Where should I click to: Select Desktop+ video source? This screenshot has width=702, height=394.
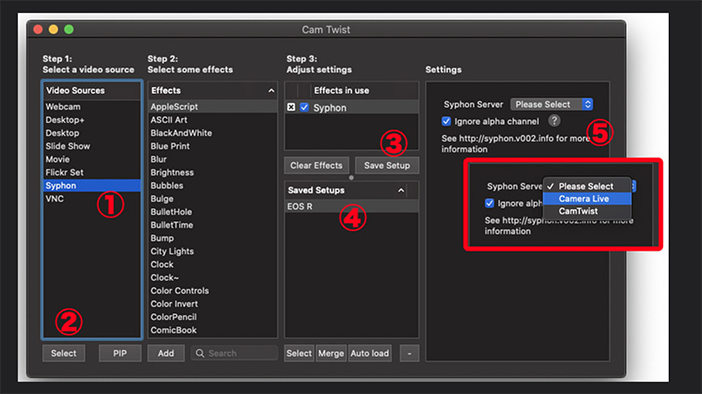point(92,120)
